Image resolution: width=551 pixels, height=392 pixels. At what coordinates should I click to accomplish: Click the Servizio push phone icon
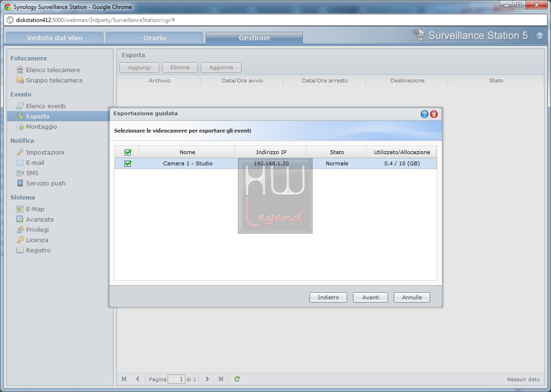(x=20, y=183)
